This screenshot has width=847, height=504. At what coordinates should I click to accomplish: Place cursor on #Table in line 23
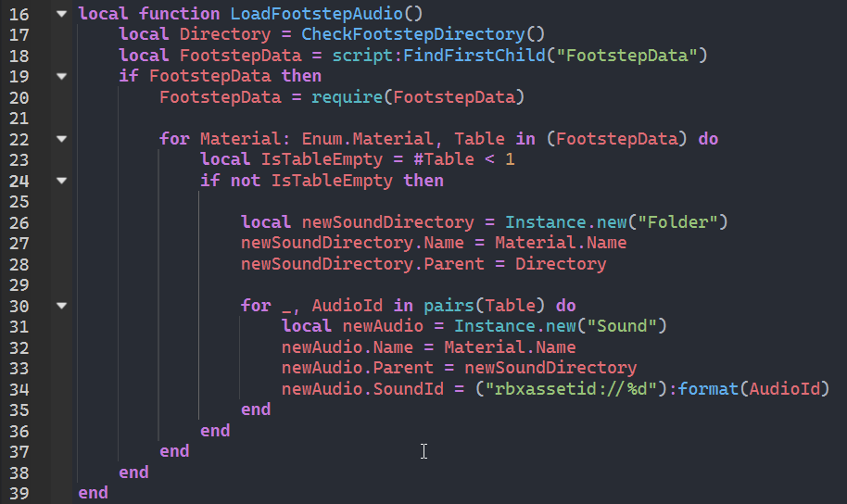444,159
